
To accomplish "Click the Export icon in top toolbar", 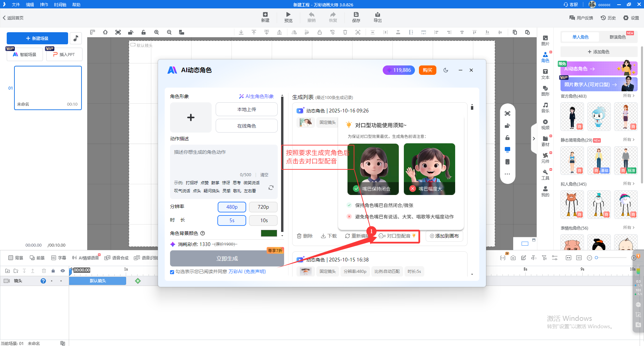I will (377, 15).
